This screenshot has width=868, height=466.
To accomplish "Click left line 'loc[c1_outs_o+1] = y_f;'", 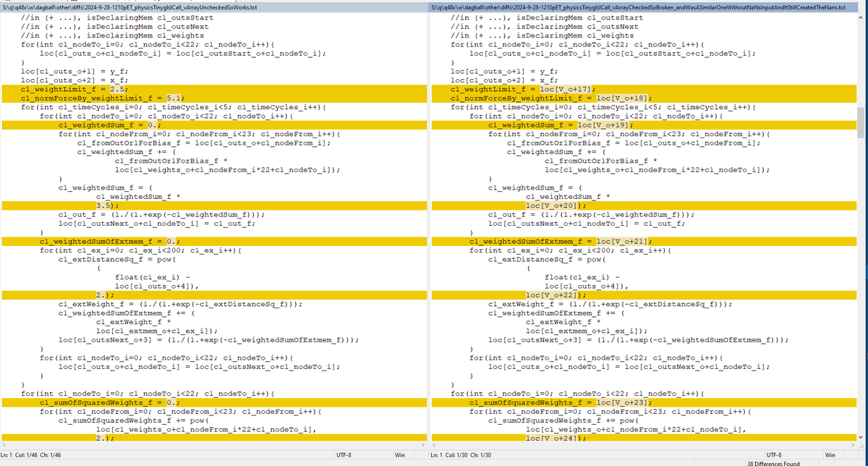I will tap(75, 72).
